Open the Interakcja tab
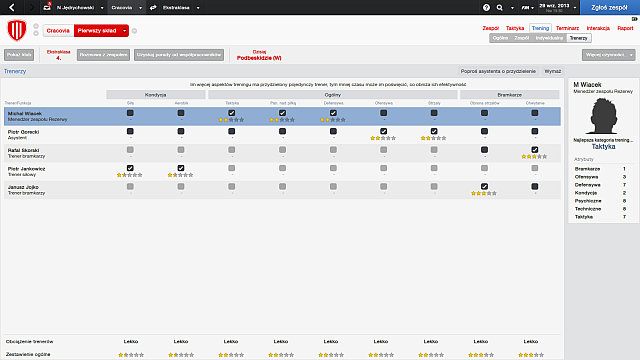640x360 pixels. click(x=598, y=28)
